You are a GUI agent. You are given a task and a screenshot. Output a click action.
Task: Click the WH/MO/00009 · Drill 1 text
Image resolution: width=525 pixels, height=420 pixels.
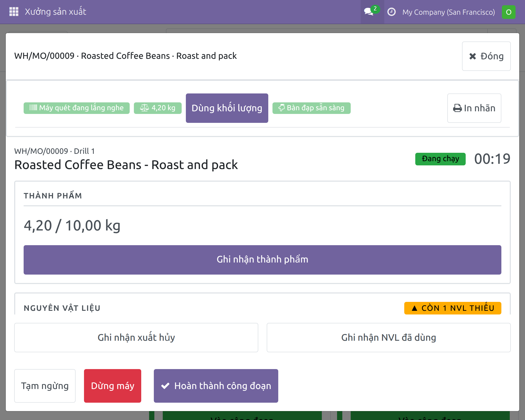(x=54, y=151)
